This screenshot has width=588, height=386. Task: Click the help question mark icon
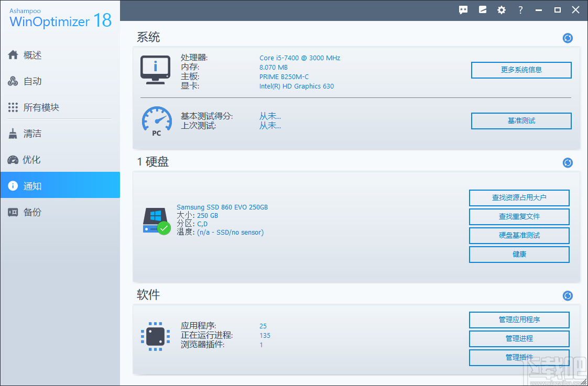coord(520,9)
